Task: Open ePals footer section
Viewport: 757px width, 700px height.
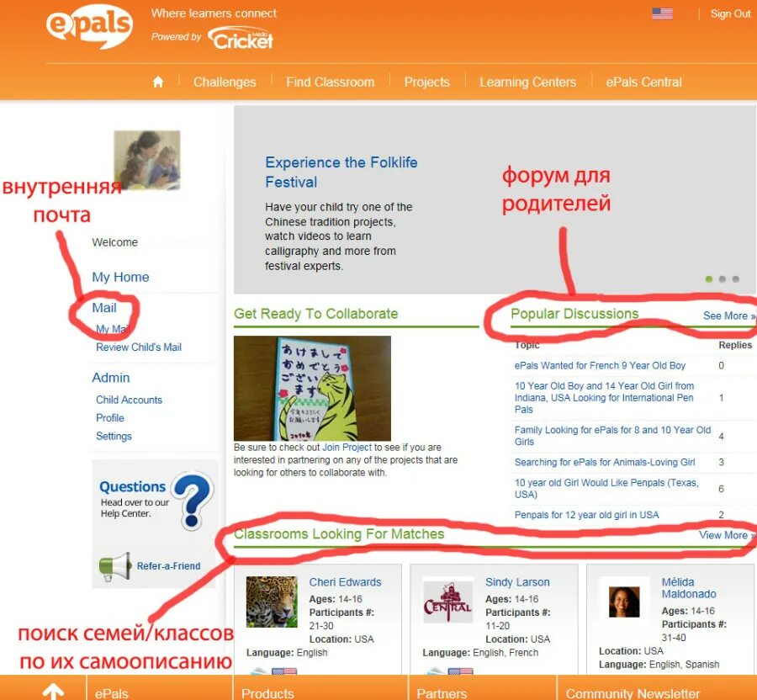Action: pos(112,693)
